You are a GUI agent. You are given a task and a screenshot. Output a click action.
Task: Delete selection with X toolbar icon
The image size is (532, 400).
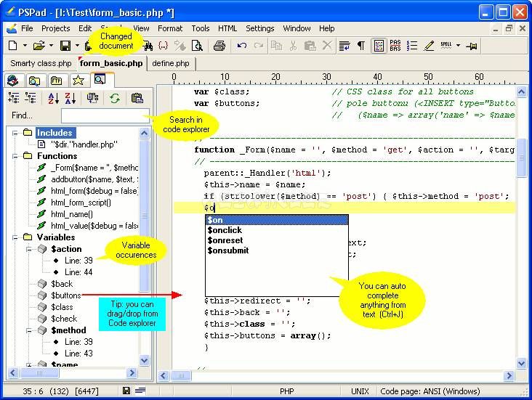327,46
